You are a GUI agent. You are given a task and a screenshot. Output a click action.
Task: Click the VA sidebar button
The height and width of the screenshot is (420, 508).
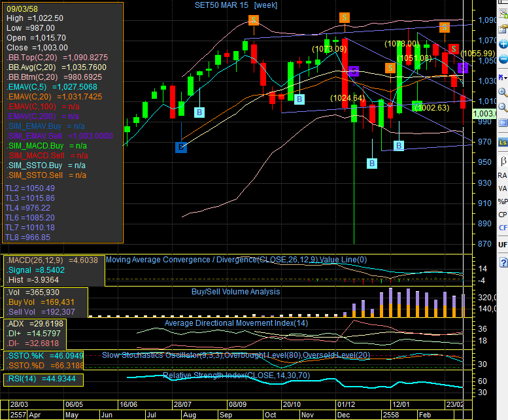[x=503, y=188]
